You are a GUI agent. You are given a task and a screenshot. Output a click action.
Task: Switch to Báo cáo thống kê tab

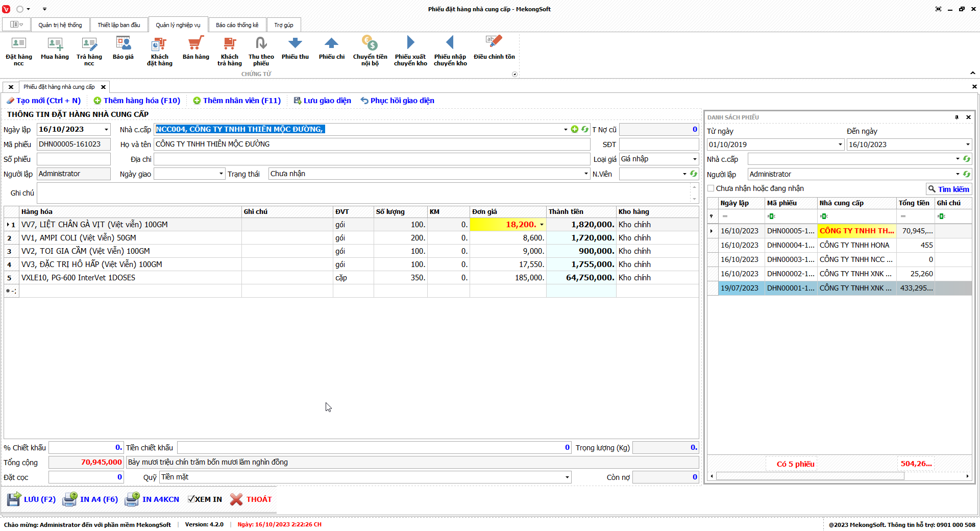pos(237,25)
